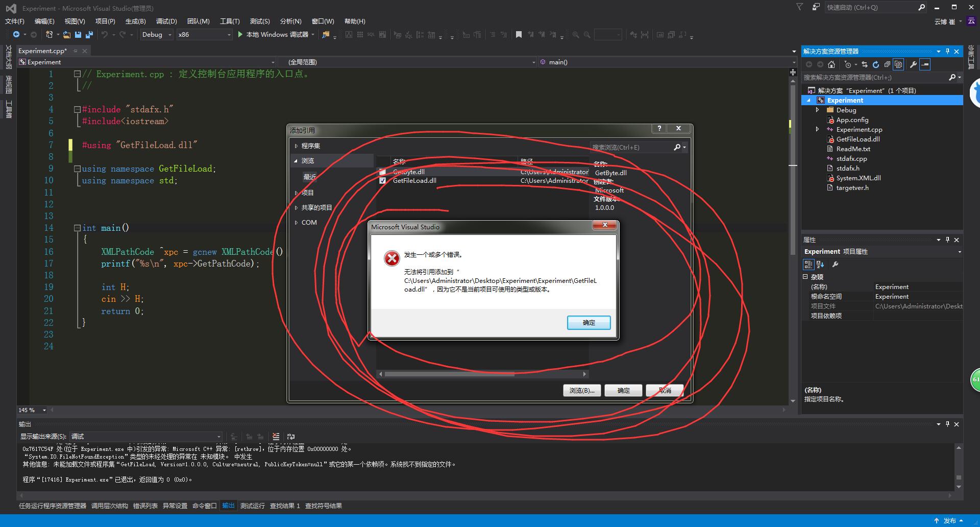Click the Home icon in Solution Explorer
The height and width of the screenshot is (527, 980).
click(x=831, y=64)
